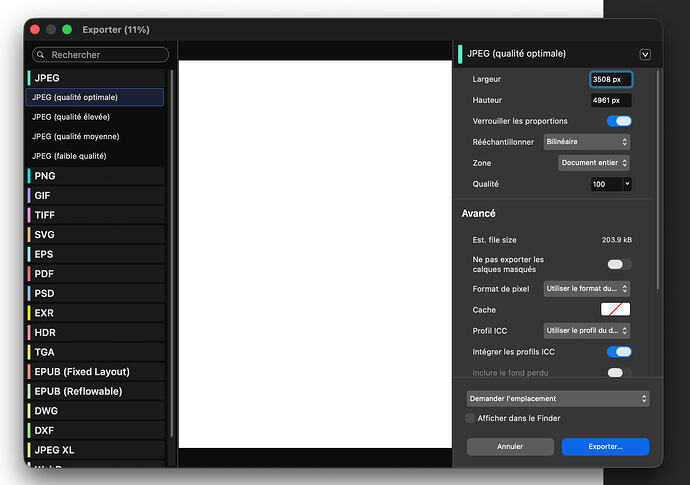Image resolution: width=690 pixels, height=485 pixels.
Task: Click the Exporter... button
Action: 605,447
